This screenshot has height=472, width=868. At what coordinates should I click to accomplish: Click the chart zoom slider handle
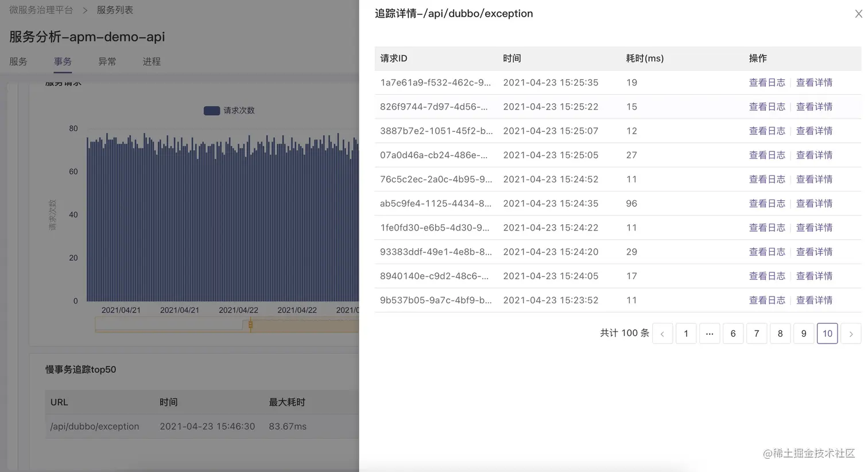250,325
